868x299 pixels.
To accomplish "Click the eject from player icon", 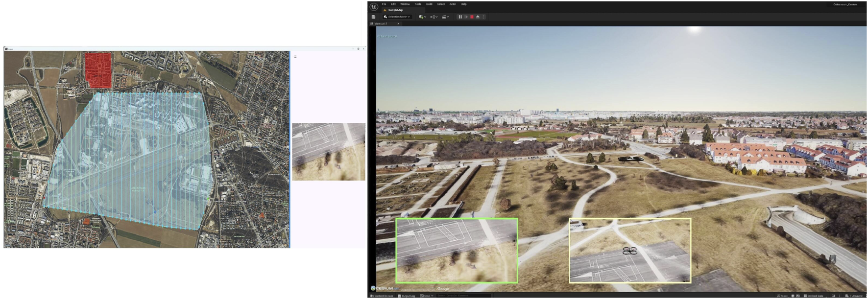I will point(478,17).
